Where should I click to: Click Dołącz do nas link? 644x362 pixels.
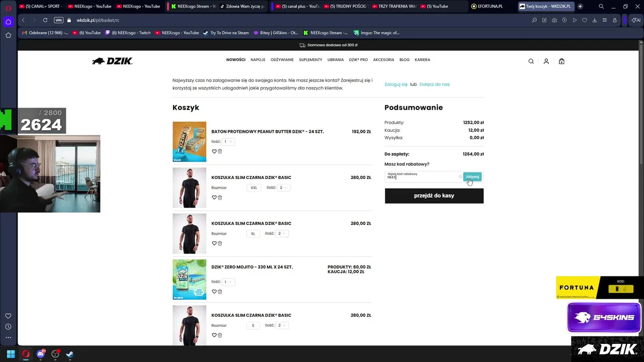434,84
